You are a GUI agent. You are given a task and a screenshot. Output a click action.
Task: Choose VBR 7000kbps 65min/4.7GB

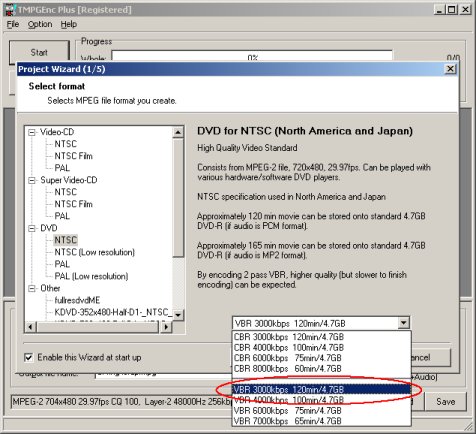coord(322,421)
